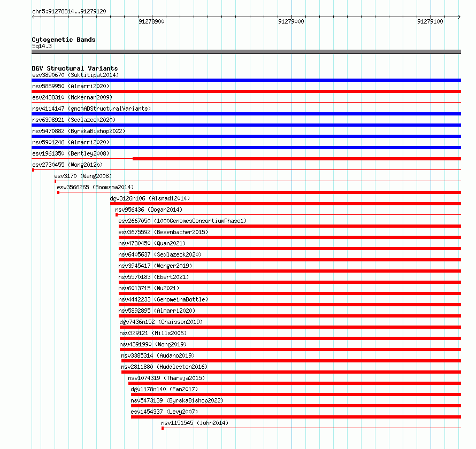Click ruler position 91279000

(x=291, y=21)
